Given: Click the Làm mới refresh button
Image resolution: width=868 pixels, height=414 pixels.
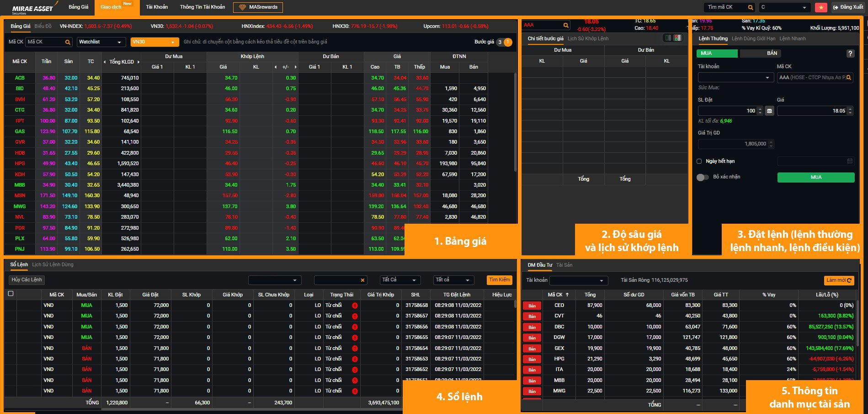Looking at the screenshot, I should pos(839,280).
